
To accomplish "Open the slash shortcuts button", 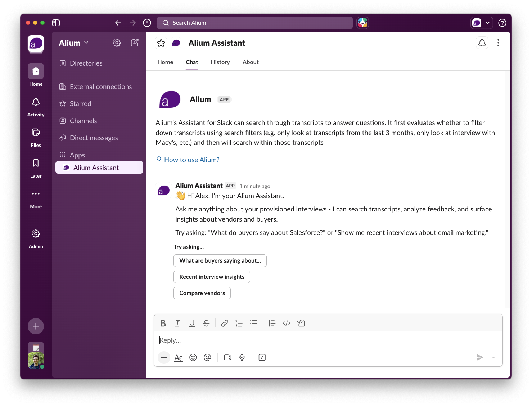I will [262, 357].
